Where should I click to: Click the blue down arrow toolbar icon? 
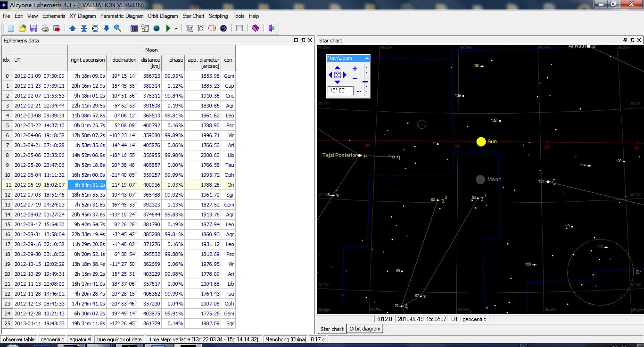(x=106, y=28)
